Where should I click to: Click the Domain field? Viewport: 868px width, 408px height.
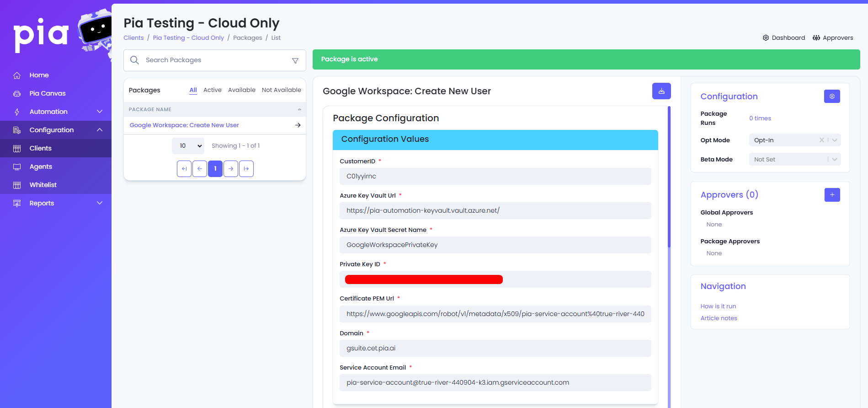[x=495, y=348]
